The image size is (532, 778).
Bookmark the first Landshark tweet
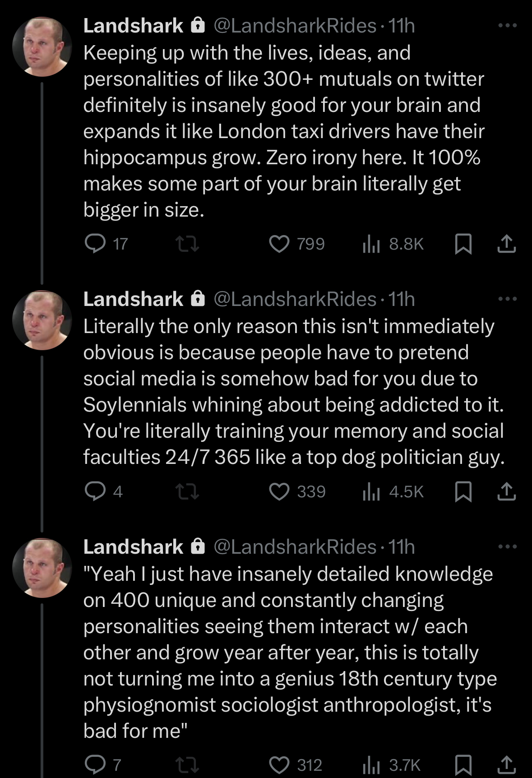click(463, 244)
